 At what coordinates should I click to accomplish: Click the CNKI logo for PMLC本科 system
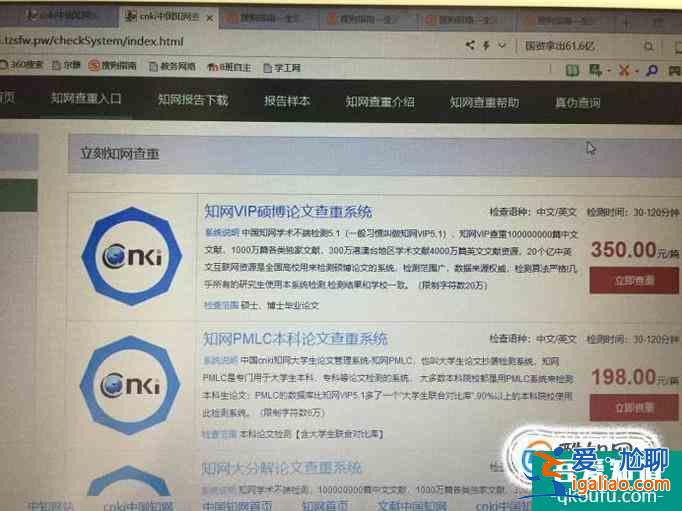(133, 385)
